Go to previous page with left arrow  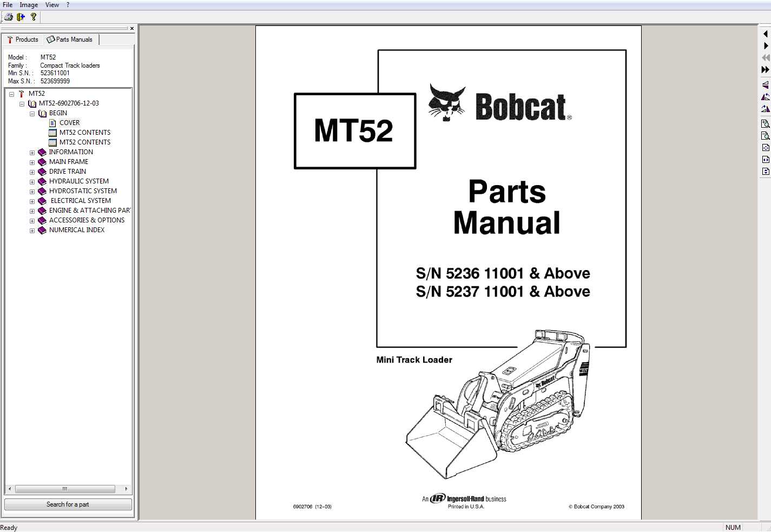click(x=765, y=34)
